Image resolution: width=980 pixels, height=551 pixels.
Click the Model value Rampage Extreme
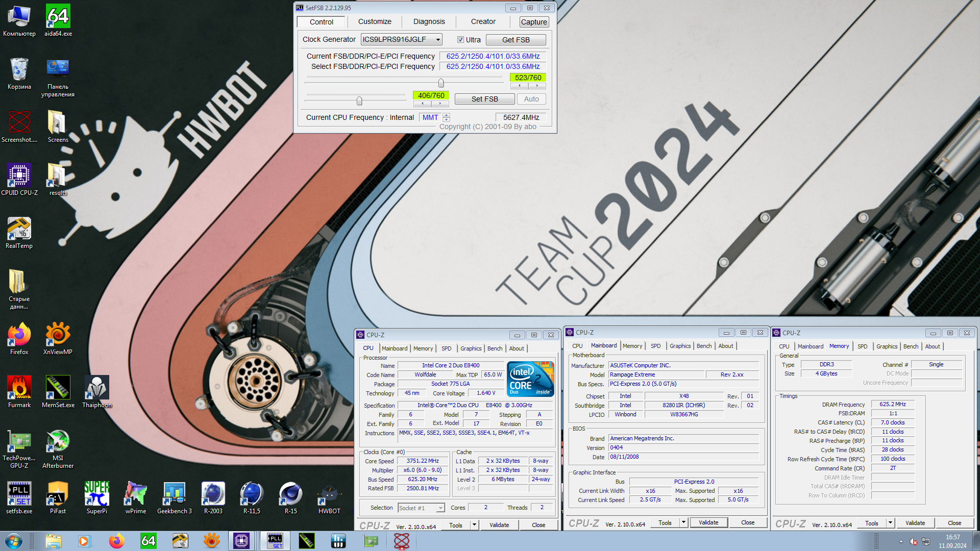click(656, 374)
